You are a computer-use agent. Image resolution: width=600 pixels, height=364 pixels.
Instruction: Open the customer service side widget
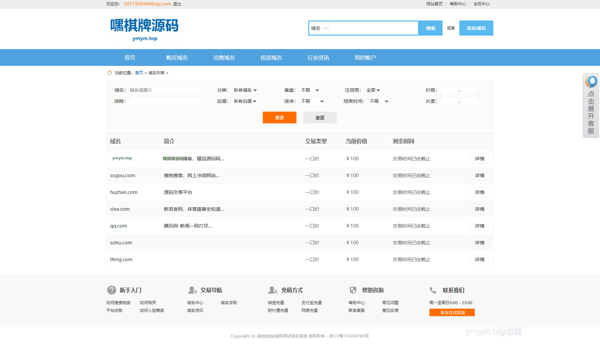tap(591, 106)
